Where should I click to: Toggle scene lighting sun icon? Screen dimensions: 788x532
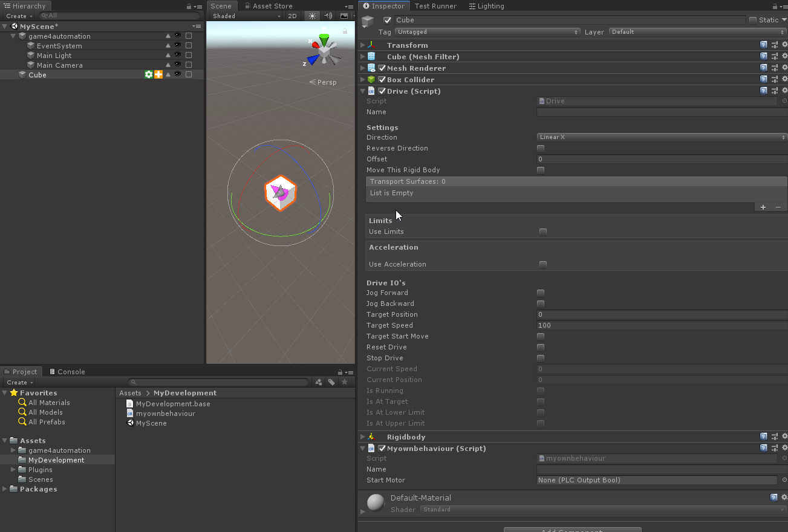(x=312, y=16)
